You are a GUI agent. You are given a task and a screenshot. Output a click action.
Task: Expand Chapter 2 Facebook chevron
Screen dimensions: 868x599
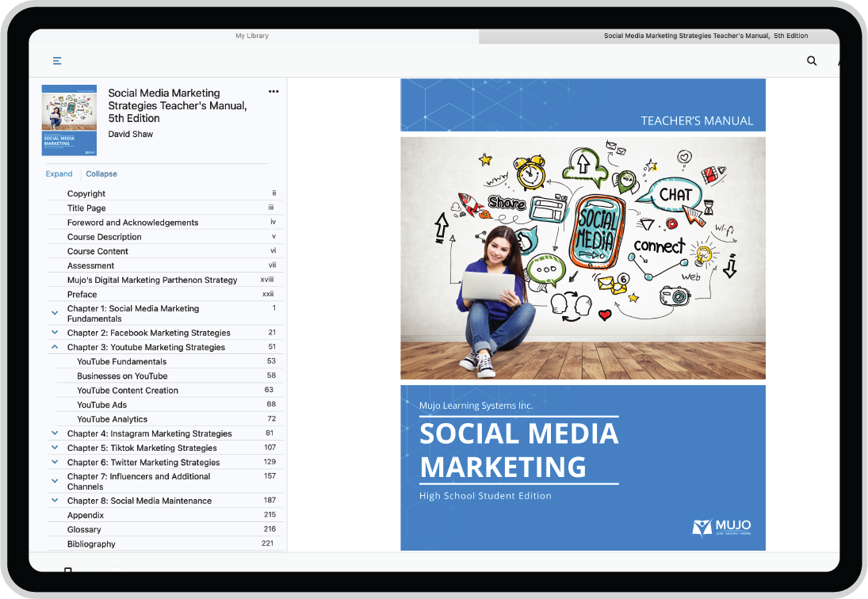coord(55,333)
